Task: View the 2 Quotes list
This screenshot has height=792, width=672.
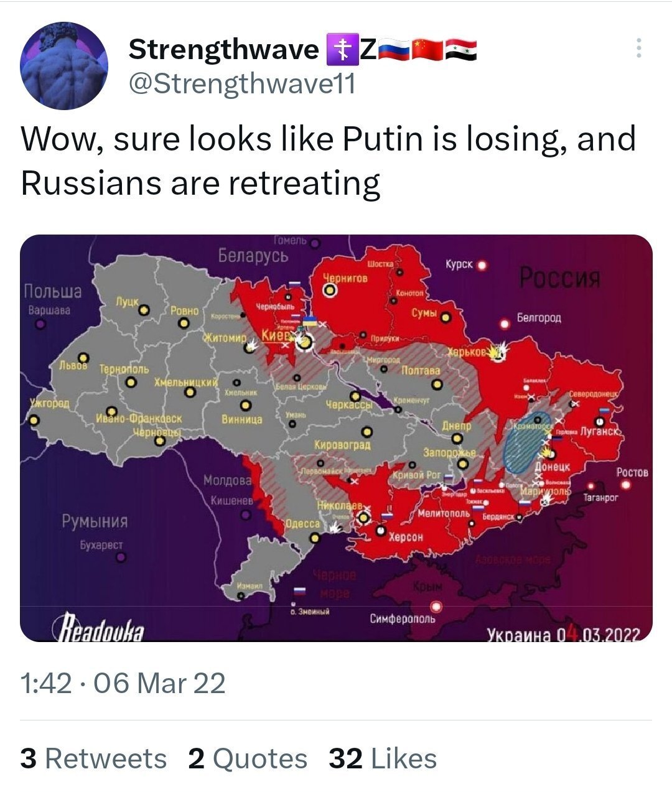Action: click(248, 759)
